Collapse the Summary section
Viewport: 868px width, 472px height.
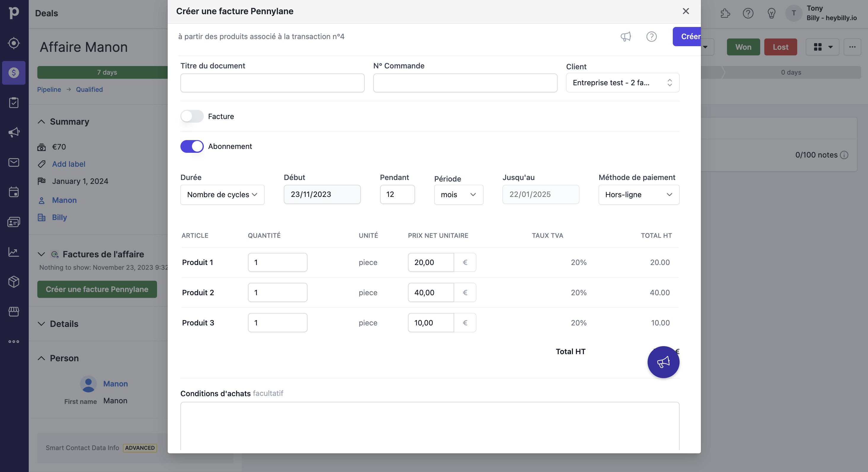click(41, 122)
